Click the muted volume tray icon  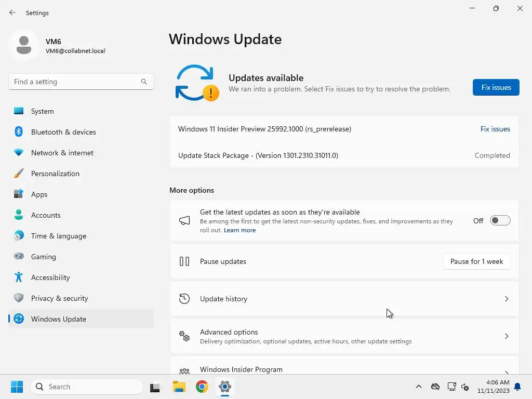pyautogui.click(x=465, y=387)
